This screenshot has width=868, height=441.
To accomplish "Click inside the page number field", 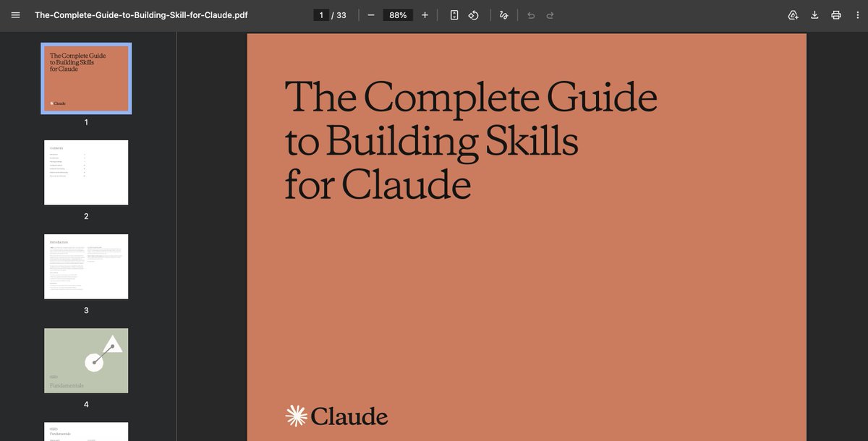I will 320,14.
